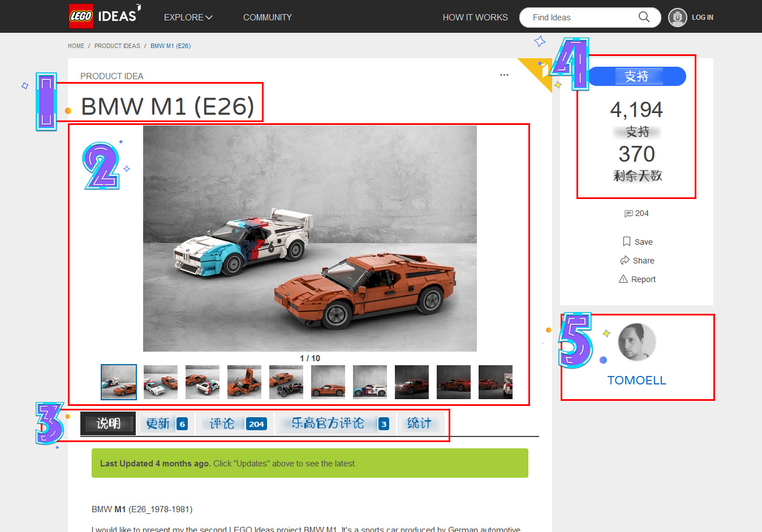
Task: Select the third gallery thumbnail
Action: pos(203,382)
